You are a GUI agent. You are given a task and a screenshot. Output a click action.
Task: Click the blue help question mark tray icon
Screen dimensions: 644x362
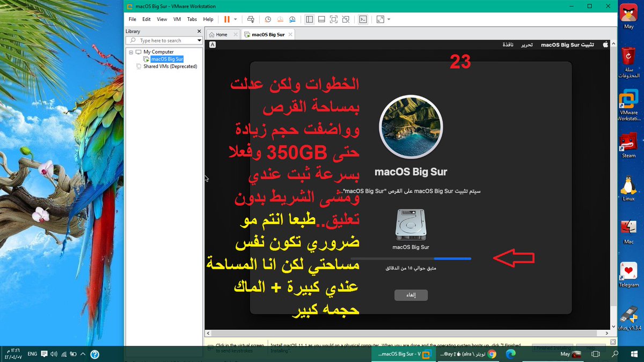click(x=94, y=354)
